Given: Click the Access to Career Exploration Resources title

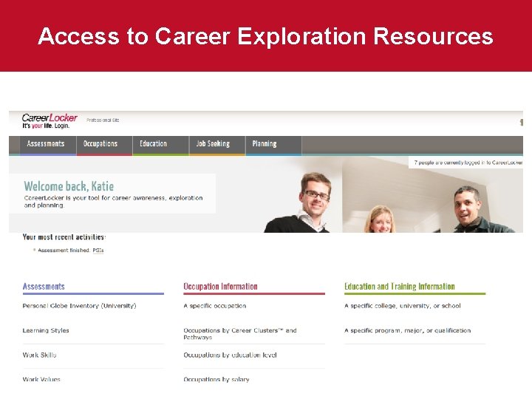Looking at the screenshot, I should coord(266,35).
